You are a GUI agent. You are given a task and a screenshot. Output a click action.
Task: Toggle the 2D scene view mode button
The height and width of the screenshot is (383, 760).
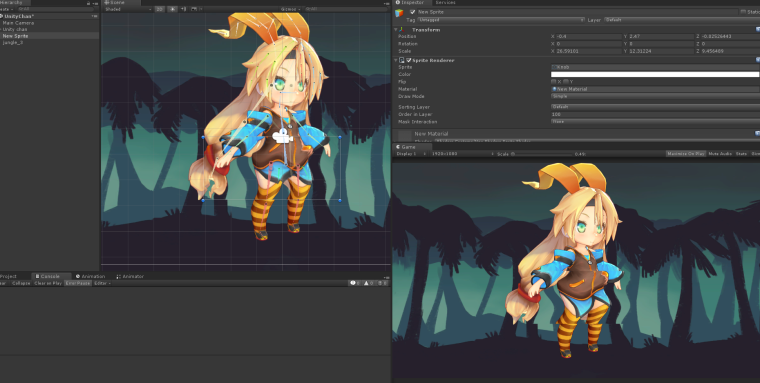click(x=159, y=9)
